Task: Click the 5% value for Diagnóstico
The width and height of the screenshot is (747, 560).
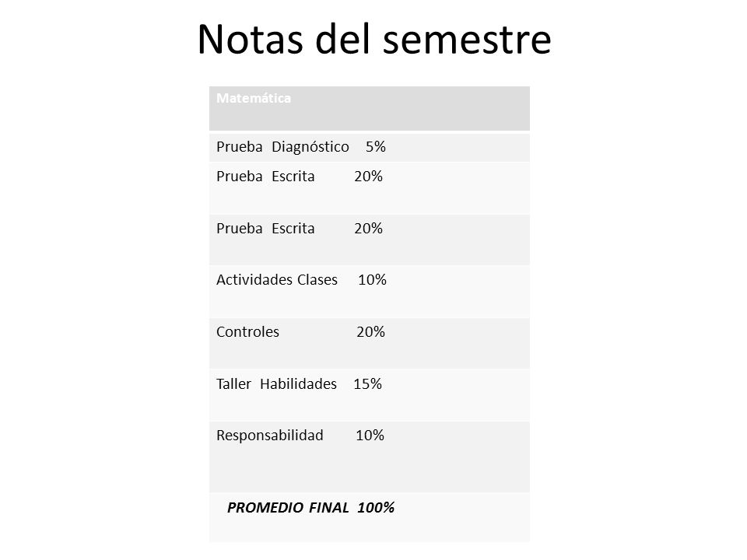Action: (375, 147)
